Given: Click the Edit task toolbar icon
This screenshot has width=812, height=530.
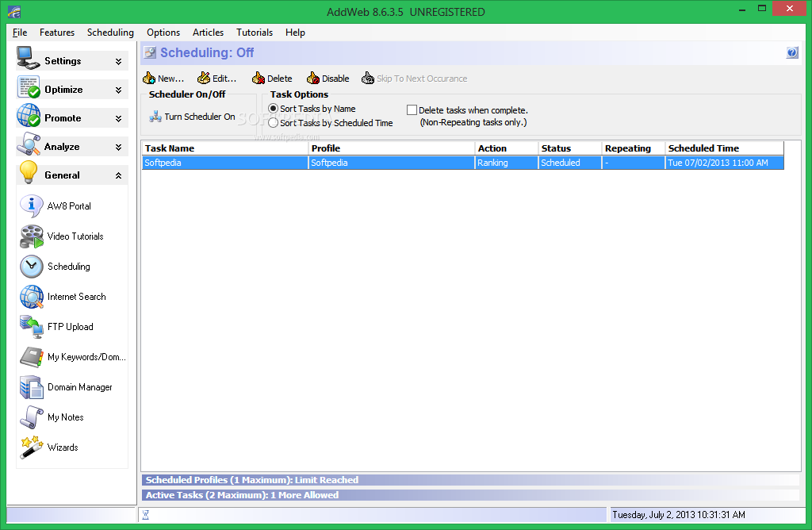Looking at the screenshot, I should (204, 79).
